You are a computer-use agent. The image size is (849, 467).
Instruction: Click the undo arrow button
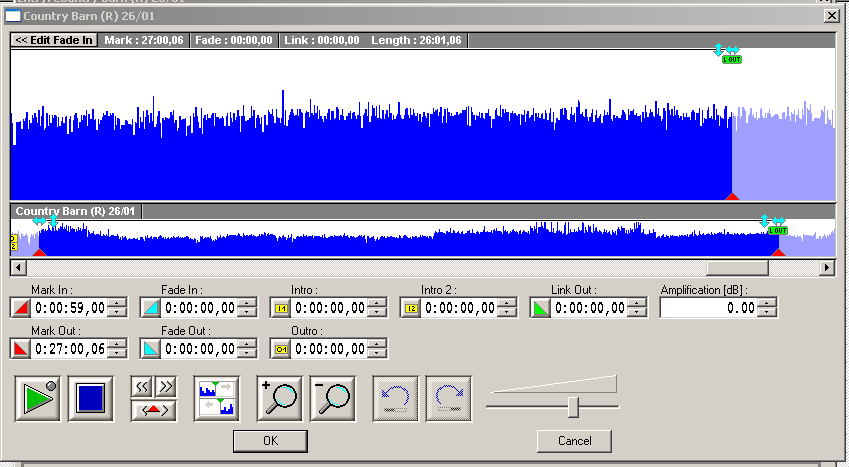tap(395, 399)
